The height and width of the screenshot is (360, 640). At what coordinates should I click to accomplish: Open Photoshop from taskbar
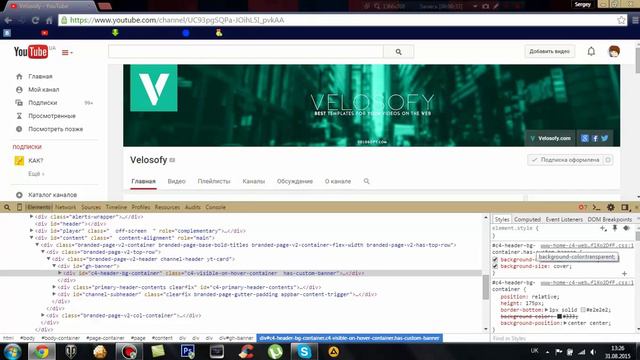(188, 351)
